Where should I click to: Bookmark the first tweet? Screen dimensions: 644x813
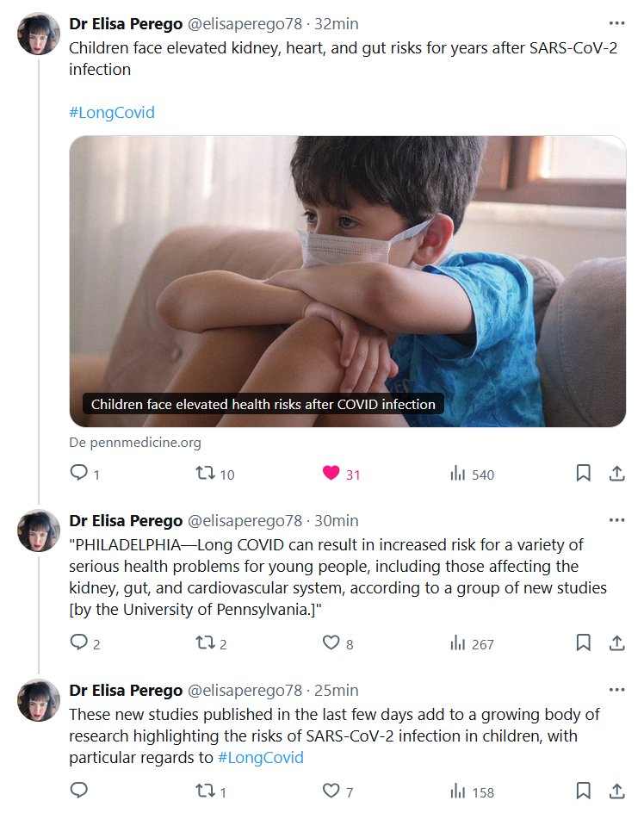coord(583,474)
